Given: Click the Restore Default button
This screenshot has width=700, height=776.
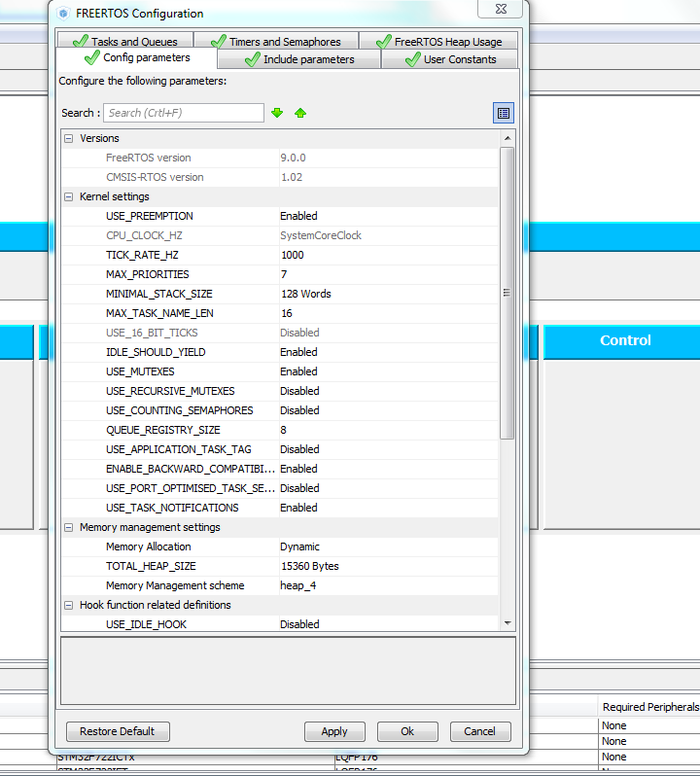Looking at the screenshot, I should point(118,731).
